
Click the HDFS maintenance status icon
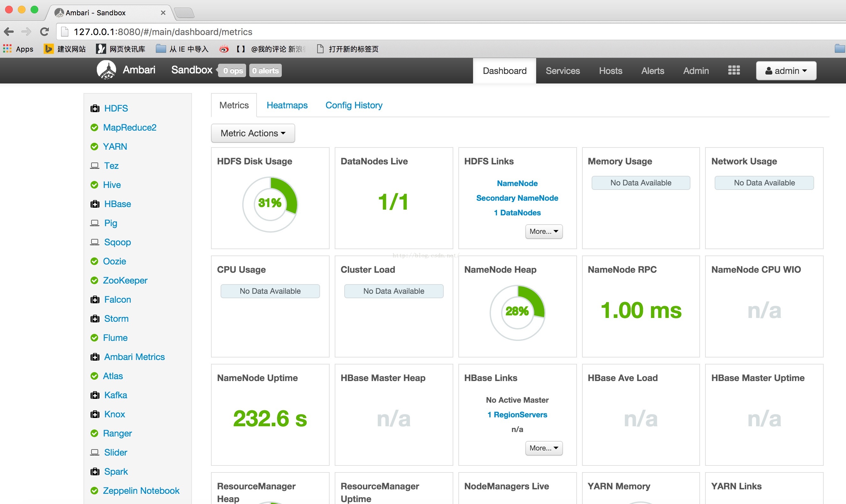(95, 108)
